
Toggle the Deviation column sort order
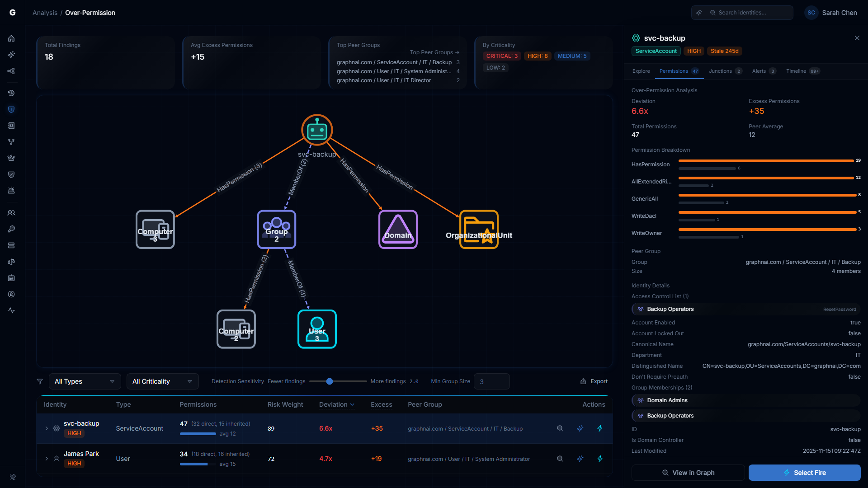coord(336,405)
